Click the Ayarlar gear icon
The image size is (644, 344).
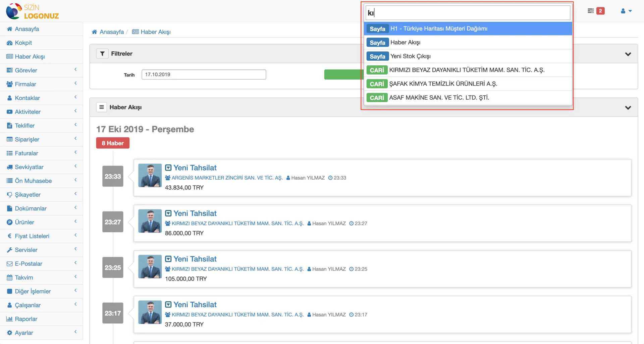(9, 333)
